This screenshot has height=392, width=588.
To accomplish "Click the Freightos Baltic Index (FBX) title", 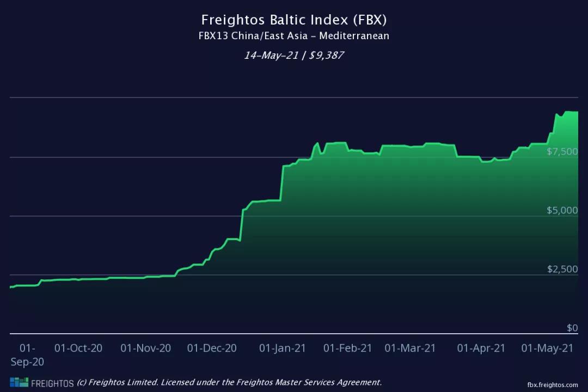I will [x=294, y=20].
